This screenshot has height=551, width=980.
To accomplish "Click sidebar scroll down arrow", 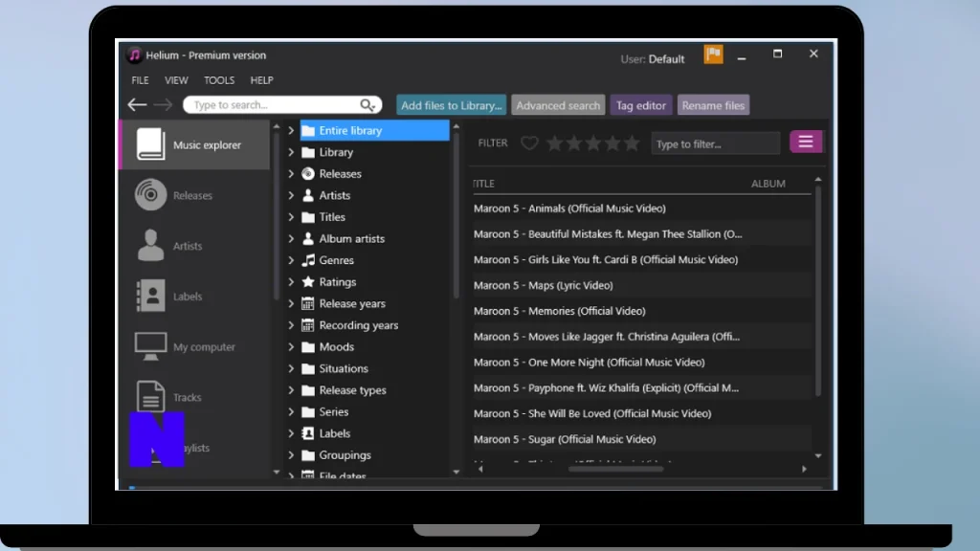I will pyautogui.click(x=277, y=473).
